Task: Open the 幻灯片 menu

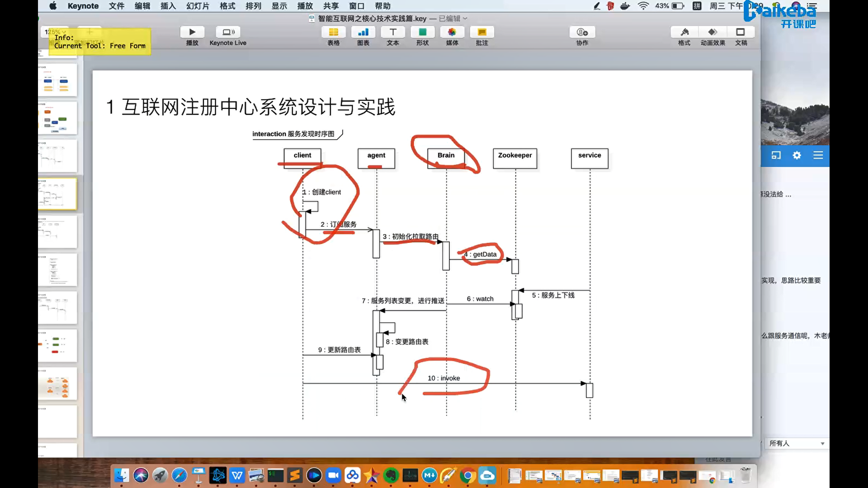Action: click(198, 6)
